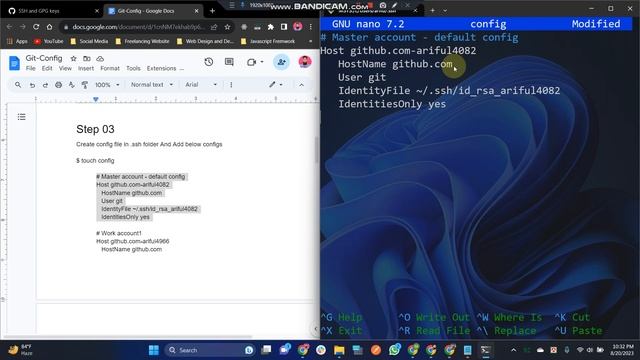Select the Paint format roller icon
The width and height of the screenshot is (640, 360).
85,85
